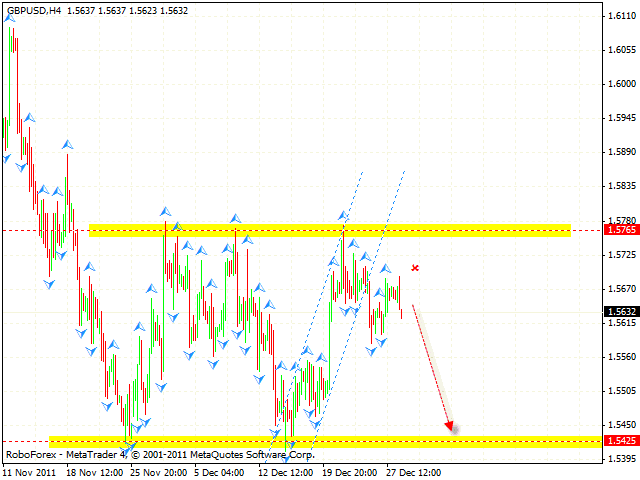The image size is (640, 480).
Task: Click the 5 Dec 04:00 date label
Action: (219, 473)
